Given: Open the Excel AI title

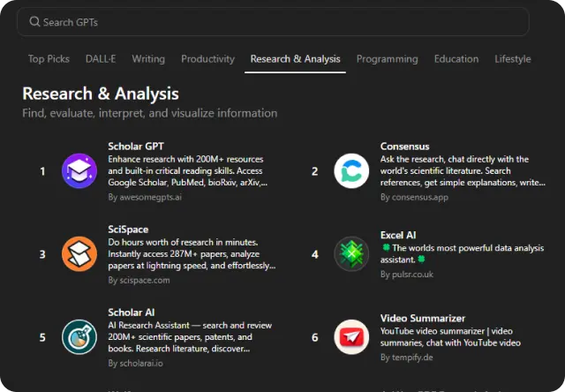Looking at the screenshot, I should pos(398,235).
